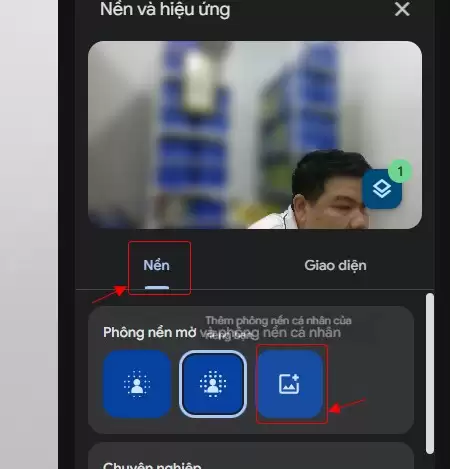450x469 pixels.
Task: Open the applied effects layers icon
Action: [x=382, y=189]
